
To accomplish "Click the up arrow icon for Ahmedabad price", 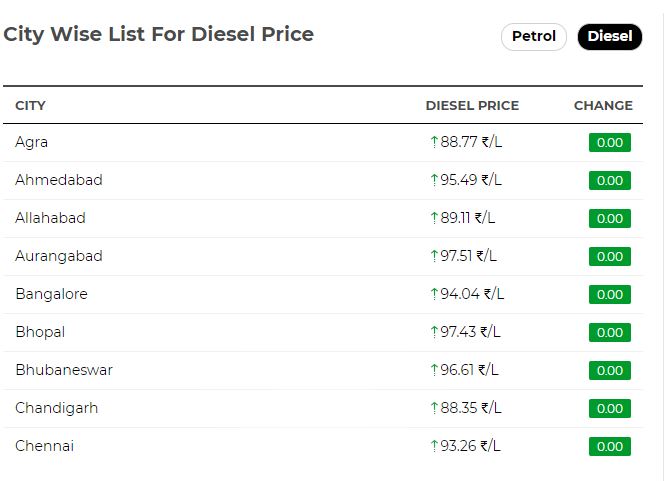I will coord(434,180).
